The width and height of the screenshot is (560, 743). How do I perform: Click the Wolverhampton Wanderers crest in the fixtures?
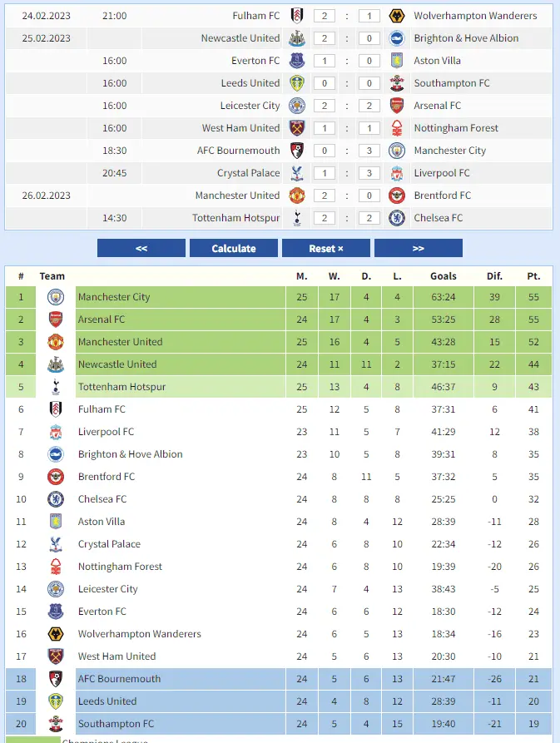397,16
